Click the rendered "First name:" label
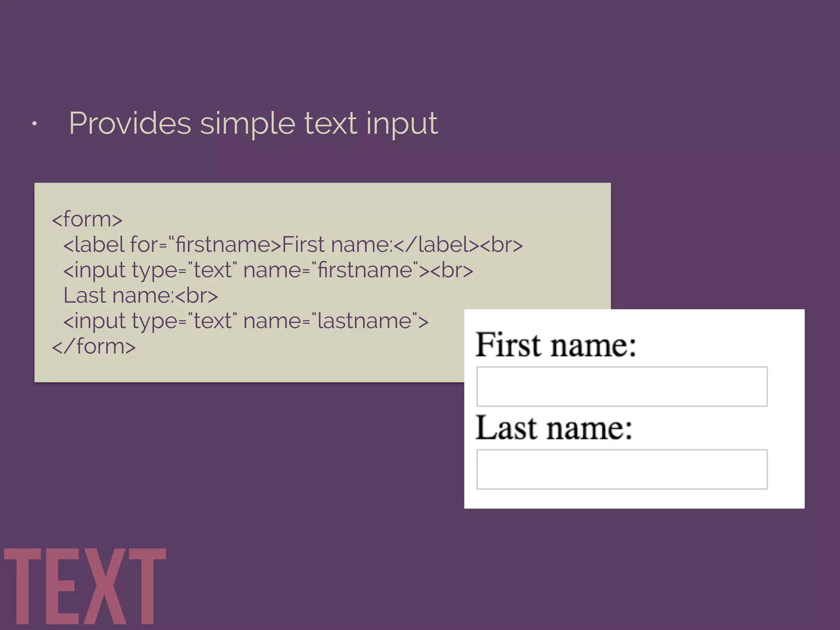The width and height of the screenshot is (840, 630). click(555, 345)
